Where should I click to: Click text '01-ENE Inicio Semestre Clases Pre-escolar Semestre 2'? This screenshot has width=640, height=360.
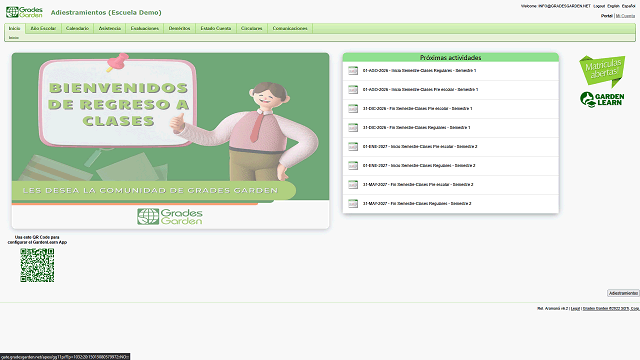click(420, 147)
